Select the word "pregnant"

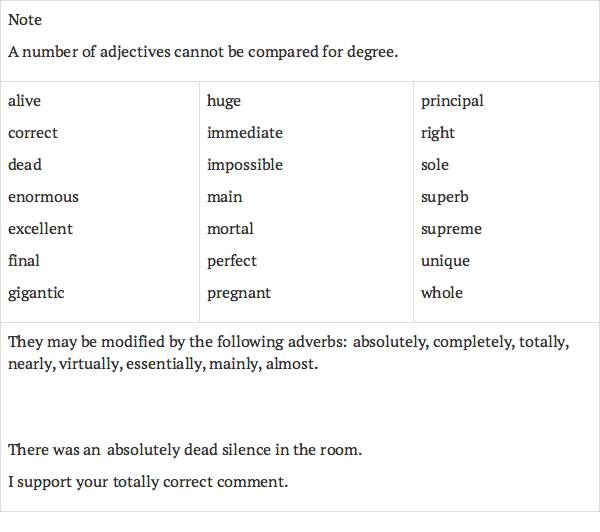point(239,293)
